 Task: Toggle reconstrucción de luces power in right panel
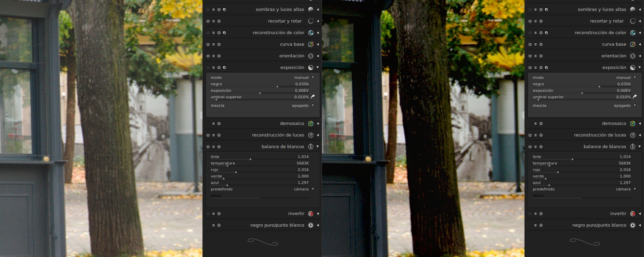[530, 135]
